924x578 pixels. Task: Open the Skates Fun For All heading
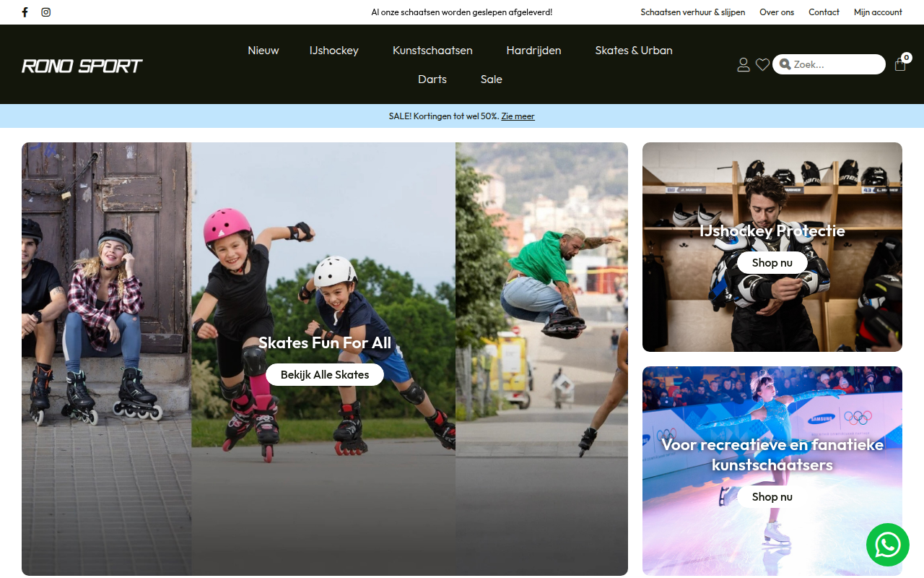click(x=325, y=342)
